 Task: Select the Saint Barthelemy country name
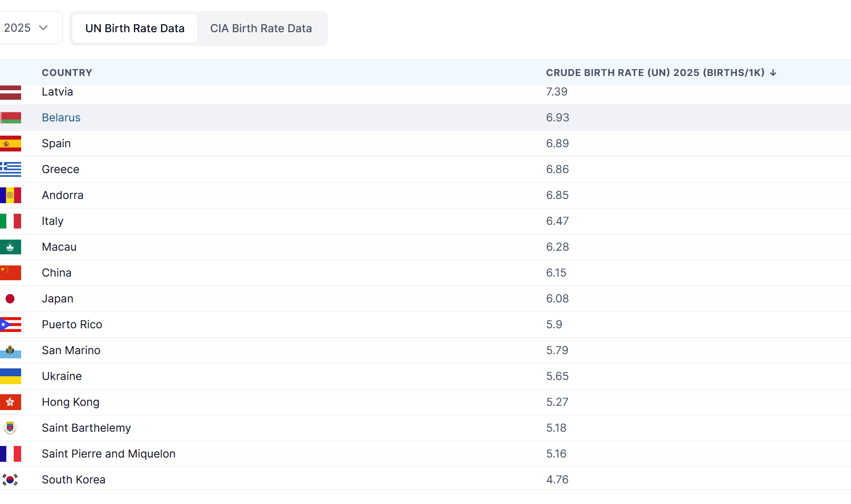[87, 428]
